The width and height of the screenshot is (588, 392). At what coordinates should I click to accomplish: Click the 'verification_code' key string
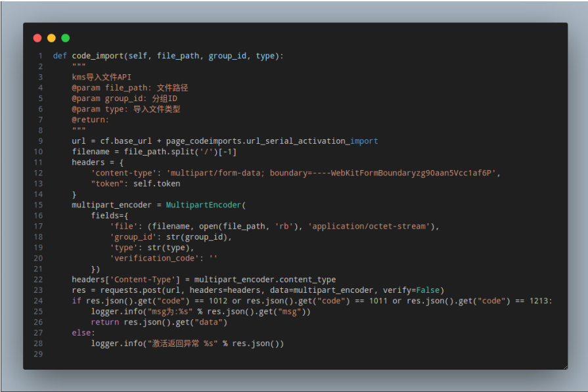(154, 258)
